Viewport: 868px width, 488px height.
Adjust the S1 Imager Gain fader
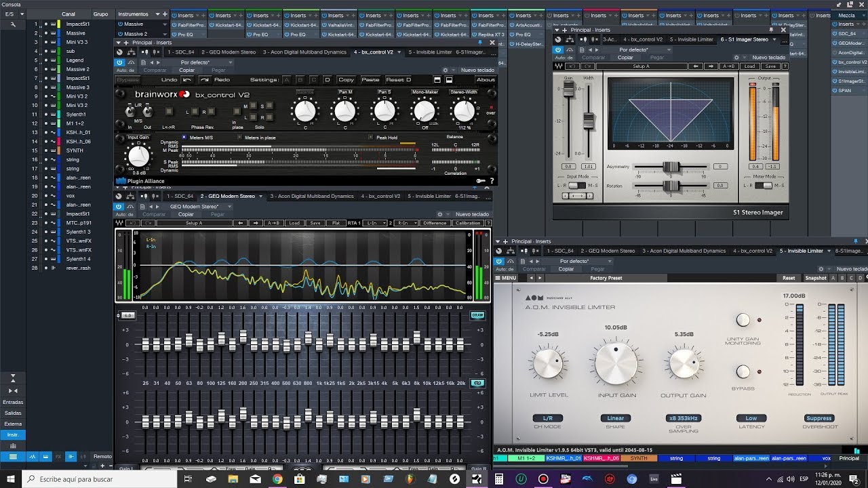[568, 89]
